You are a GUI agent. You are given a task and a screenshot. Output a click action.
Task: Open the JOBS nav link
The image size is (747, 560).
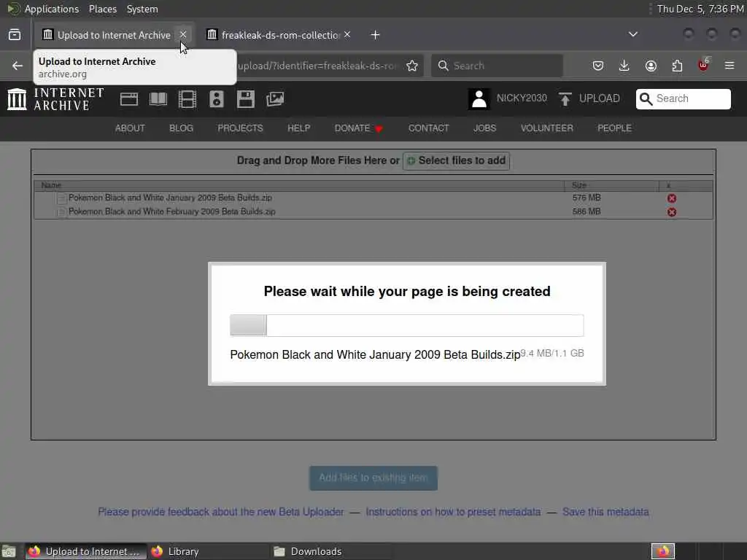[x=485, y=128]
